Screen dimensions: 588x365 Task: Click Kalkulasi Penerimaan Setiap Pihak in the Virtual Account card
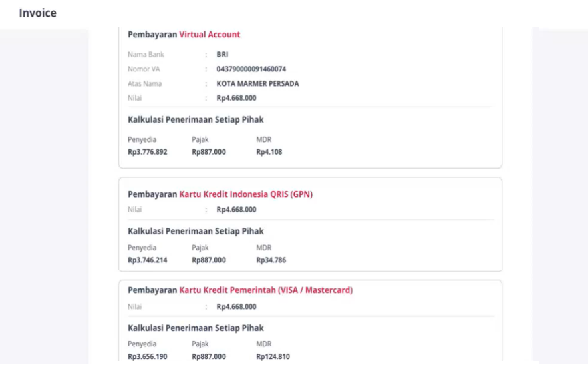point(196,120)
